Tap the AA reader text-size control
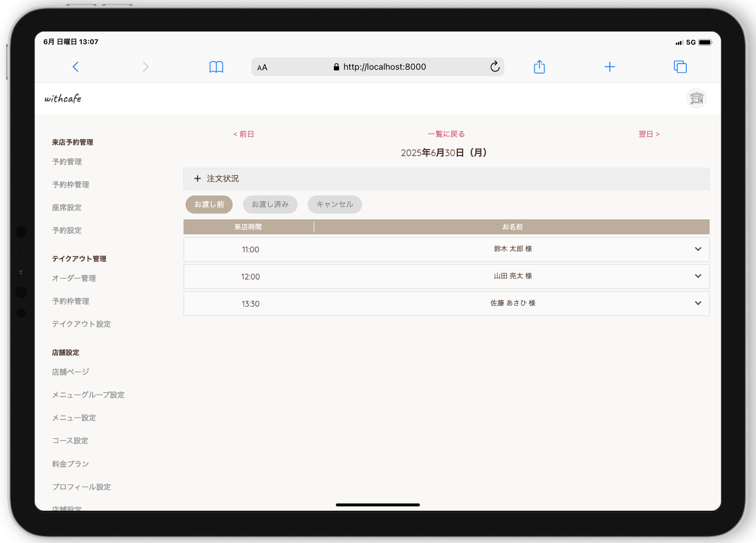 point(262,67)
